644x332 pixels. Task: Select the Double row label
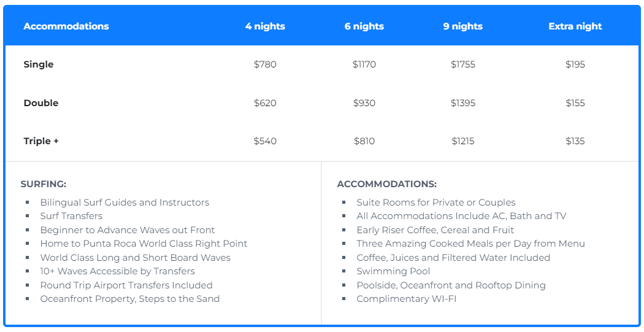point(41,103)
